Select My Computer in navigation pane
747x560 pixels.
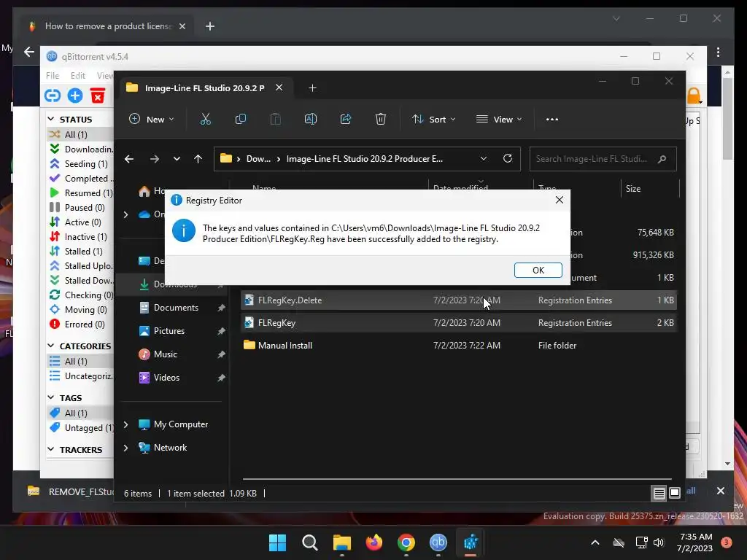pyautogui.click(x=181, y=424)
